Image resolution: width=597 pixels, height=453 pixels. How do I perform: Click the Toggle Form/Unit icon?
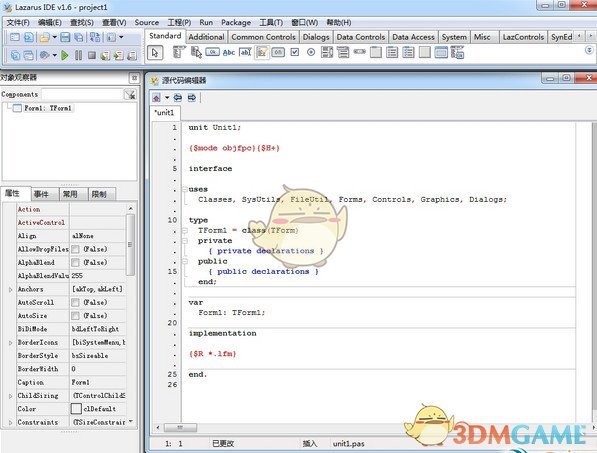coord(95,37)
